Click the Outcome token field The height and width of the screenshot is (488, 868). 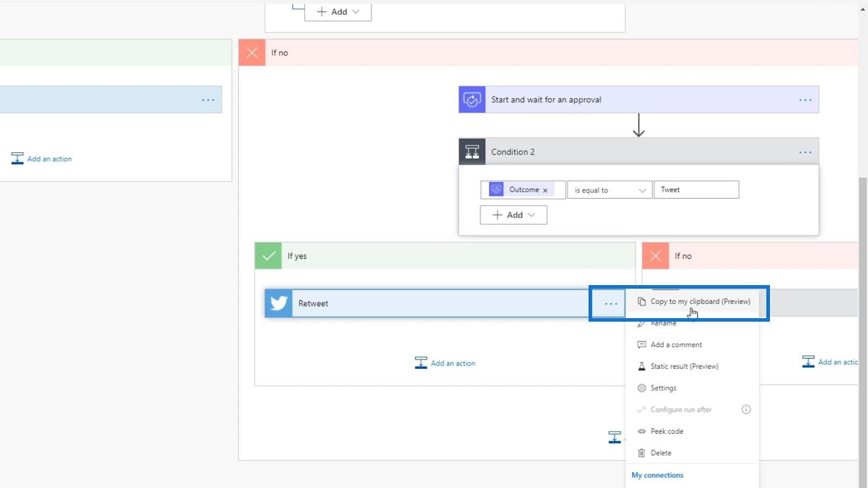(523, 189)
